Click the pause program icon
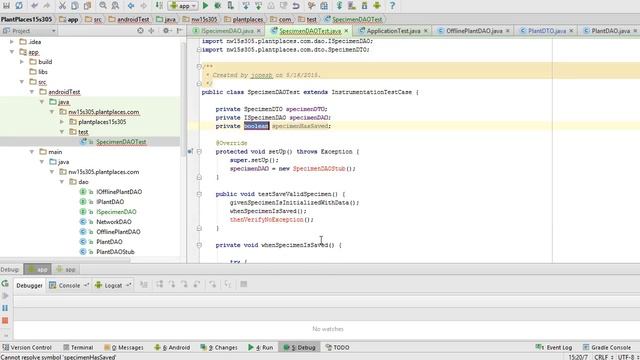 pyautogui.click(x=5, y=308)
